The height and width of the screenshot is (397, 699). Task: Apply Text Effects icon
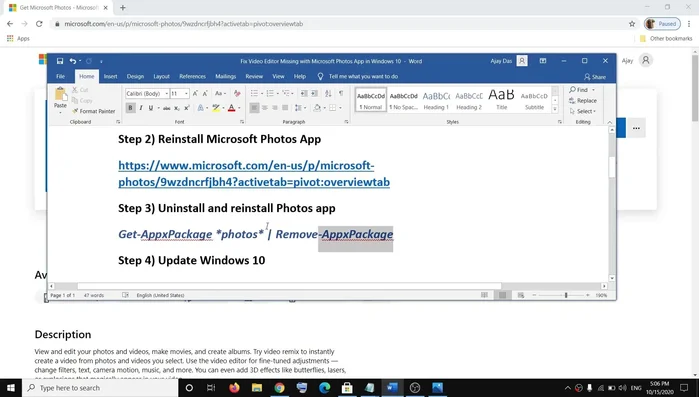click(200, 108)
